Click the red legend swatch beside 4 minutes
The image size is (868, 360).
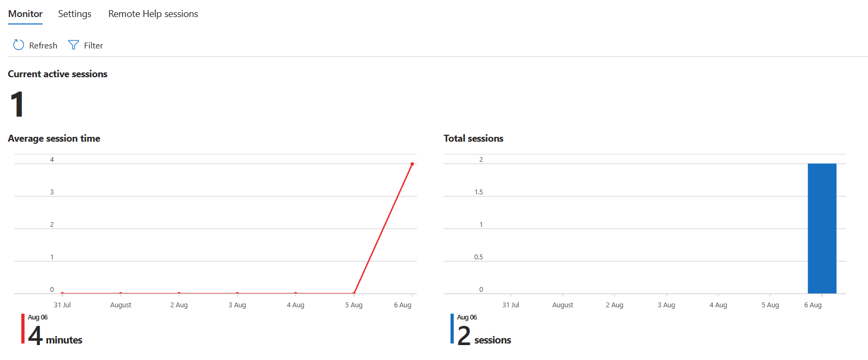pyautogui.click(x=23, y=329)
